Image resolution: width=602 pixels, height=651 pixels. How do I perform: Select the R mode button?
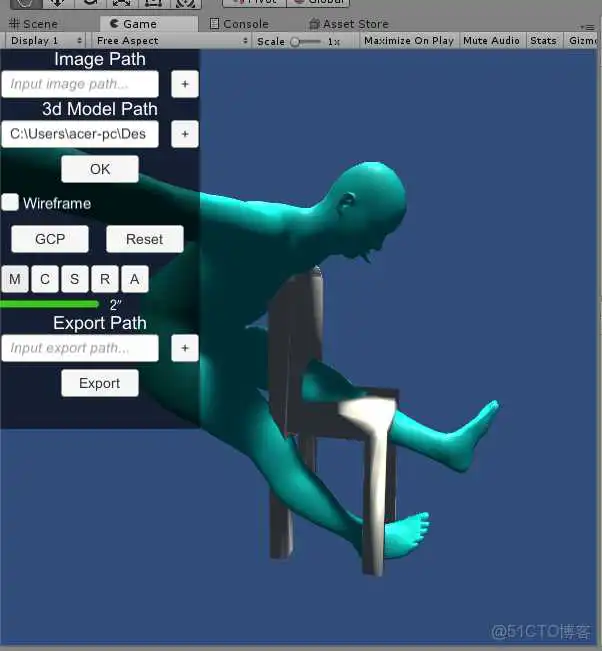point(105,279)
